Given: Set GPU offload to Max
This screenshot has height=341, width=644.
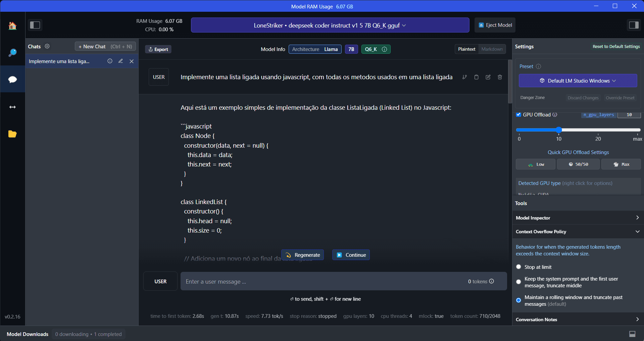Looking at the screenshot, I should point(621,164).
